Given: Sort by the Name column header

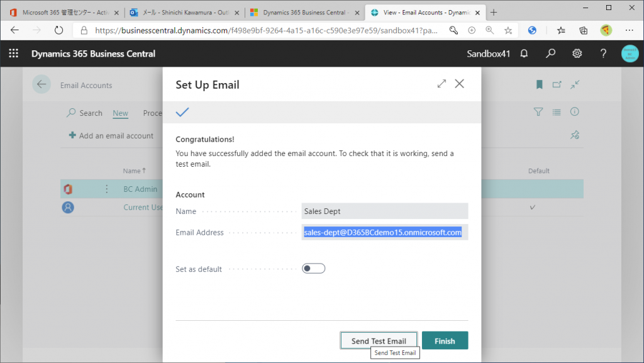Looking at the screenshot, I should pyautogui.click(x=135, y=171).
